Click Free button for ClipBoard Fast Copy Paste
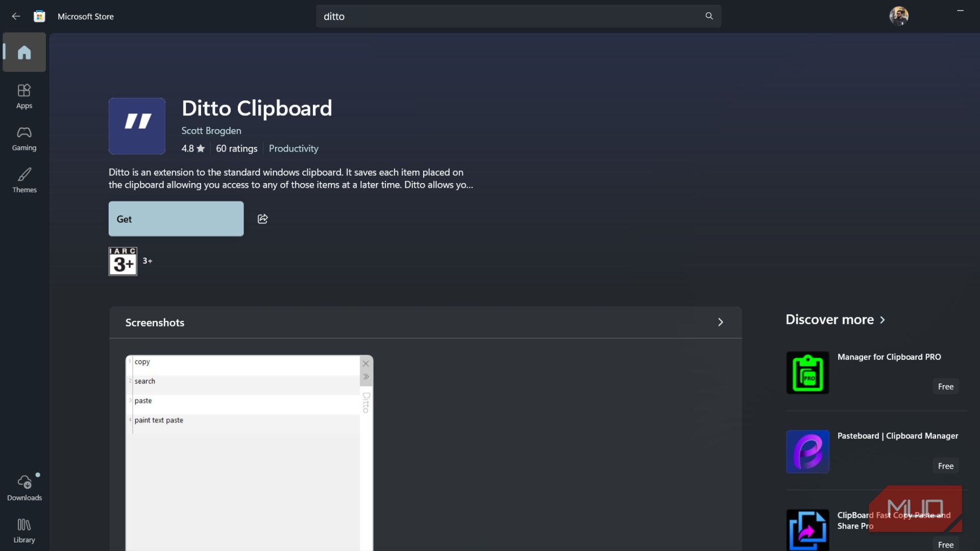 click(945, 544)
